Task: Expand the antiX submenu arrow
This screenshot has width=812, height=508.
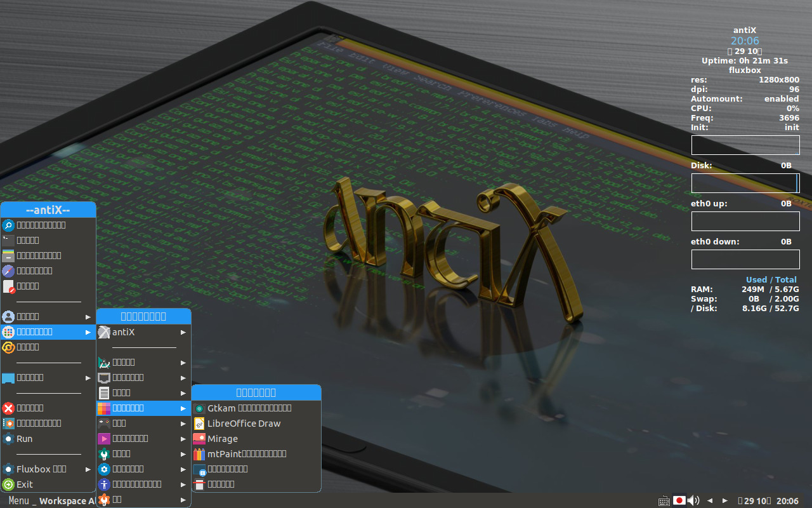Action: click(183, 332)
